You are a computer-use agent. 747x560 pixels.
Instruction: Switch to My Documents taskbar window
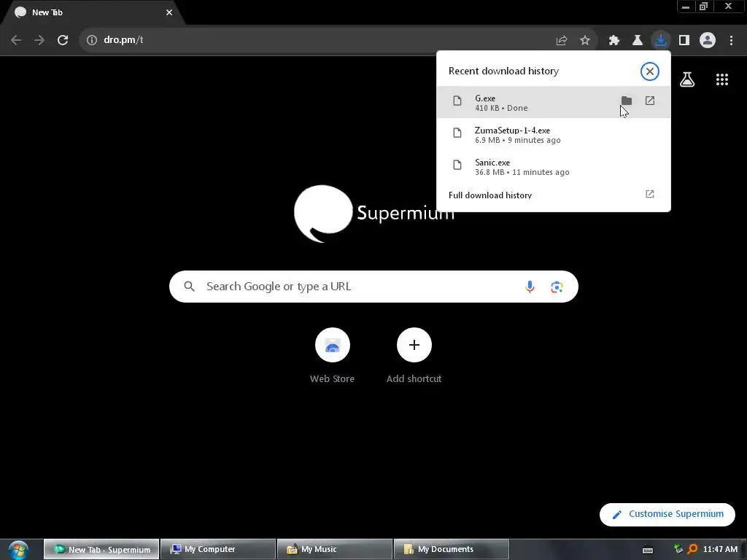pyautogui.click(x=452, y=549)
